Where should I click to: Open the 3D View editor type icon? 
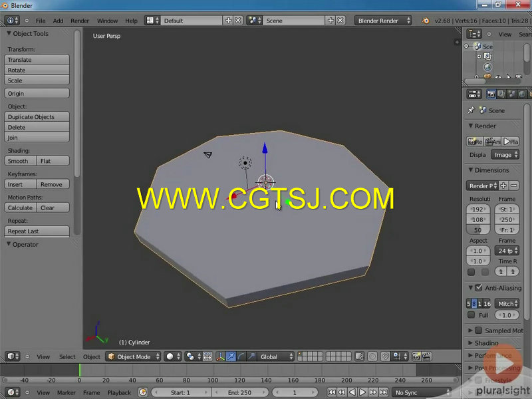coord(13,356)
